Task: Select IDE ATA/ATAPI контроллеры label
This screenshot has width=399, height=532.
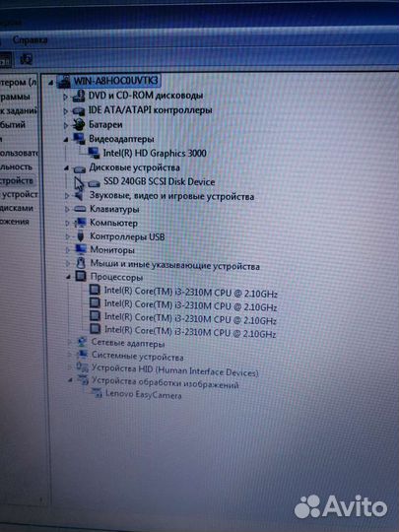Action: [150, 110]
